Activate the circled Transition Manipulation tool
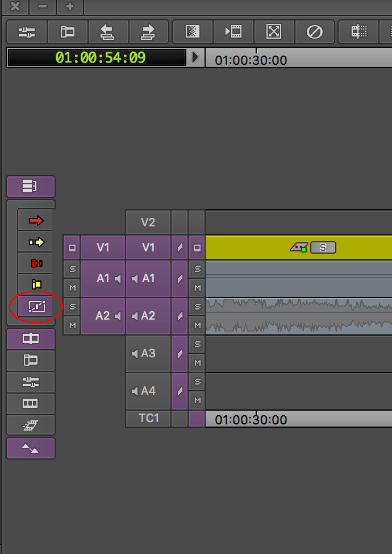Screen dimensions: 392x554 (x=36, y=307)
